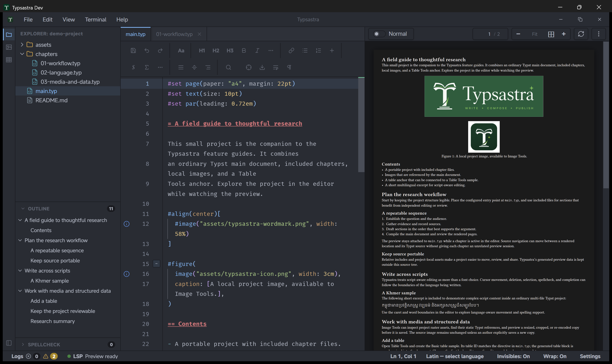This screenshot has height=364, width=612.
Task: Click the preview page layout grid icon
Action: 551,34
